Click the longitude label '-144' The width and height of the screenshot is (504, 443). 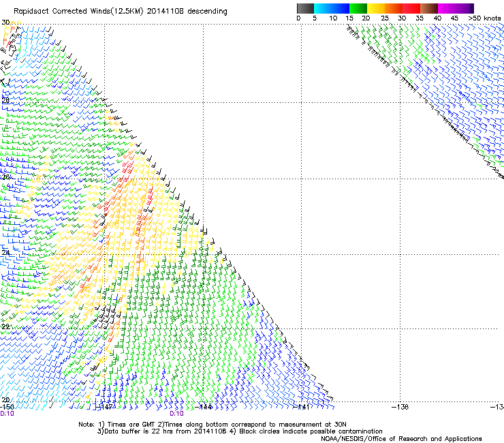(x=204, y=407)
